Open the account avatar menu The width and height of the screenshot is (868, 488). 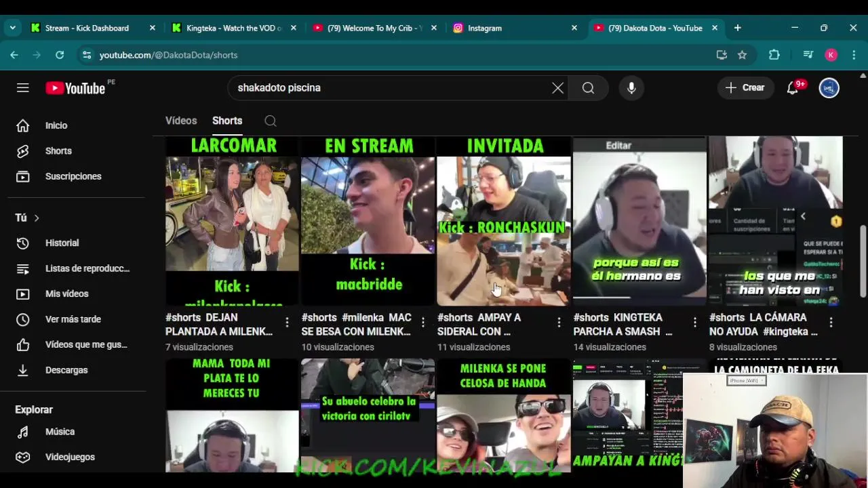pyautogui.click(x=829, y=87)
